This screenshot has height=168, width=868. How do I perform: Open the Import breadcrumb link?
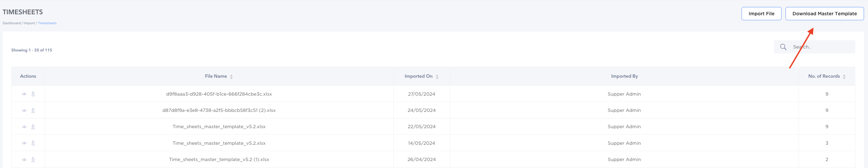(29, 23)
